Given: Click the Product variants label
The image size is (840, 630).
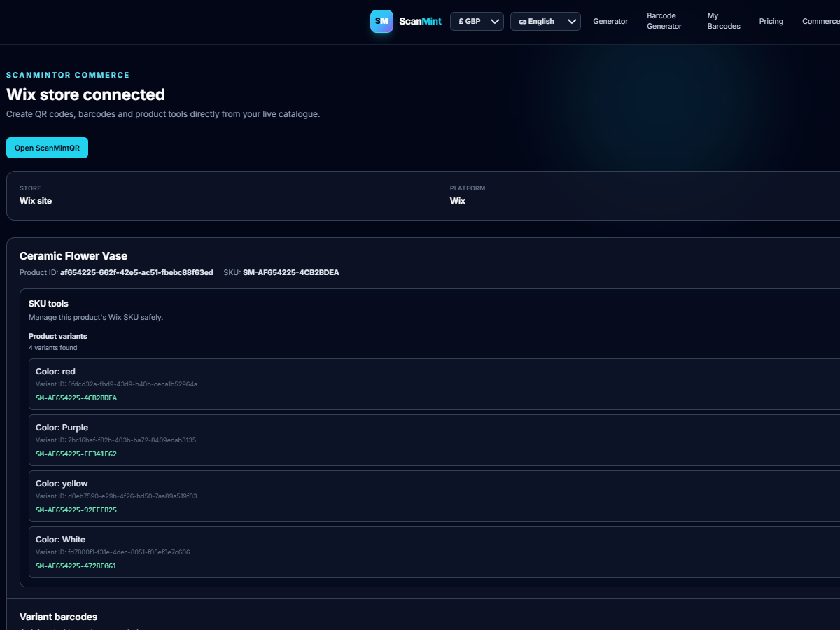Looking at the screenshot, I should coord(58,336).
